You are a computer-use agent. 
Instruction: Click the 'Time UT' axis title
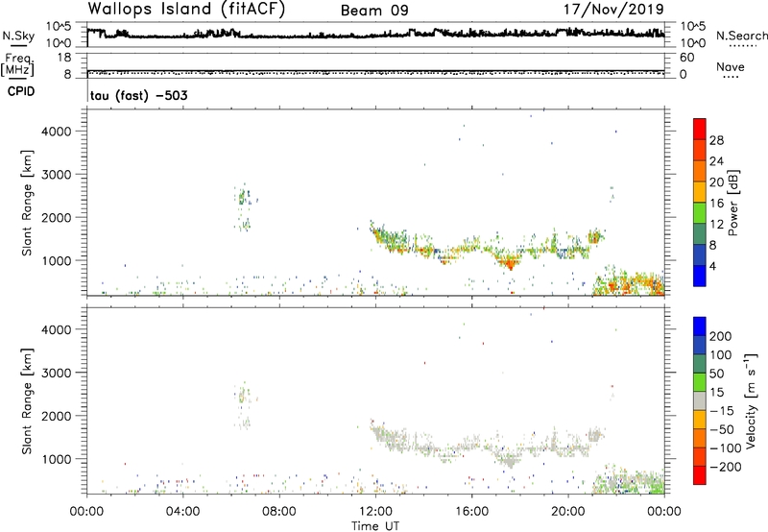click(375, 526)
